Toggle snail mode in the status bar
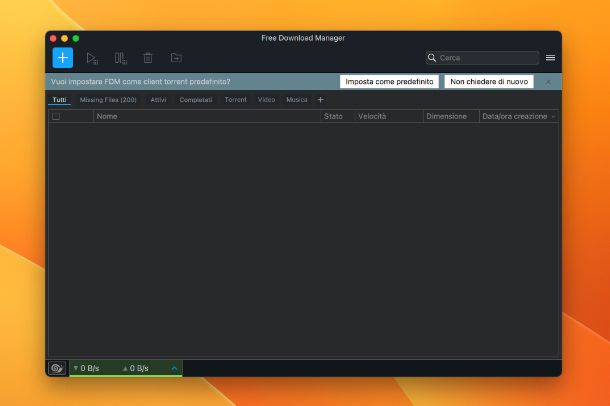 click(x=57, y=368)
